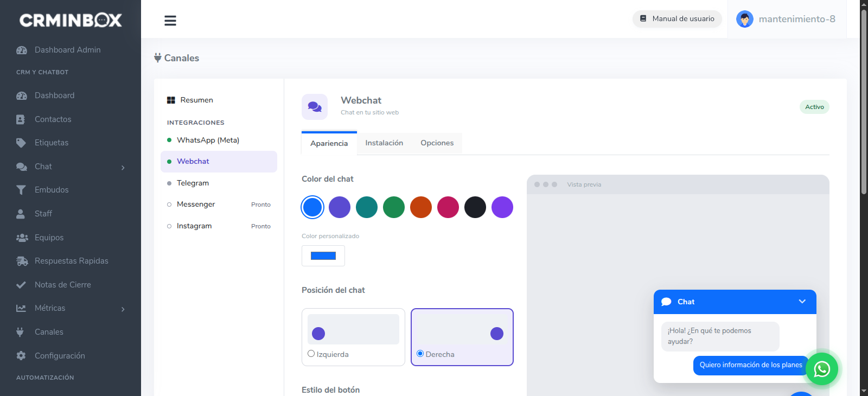Open the Manual de usuario button
The image size is (868, 396).
coord(677,18)
